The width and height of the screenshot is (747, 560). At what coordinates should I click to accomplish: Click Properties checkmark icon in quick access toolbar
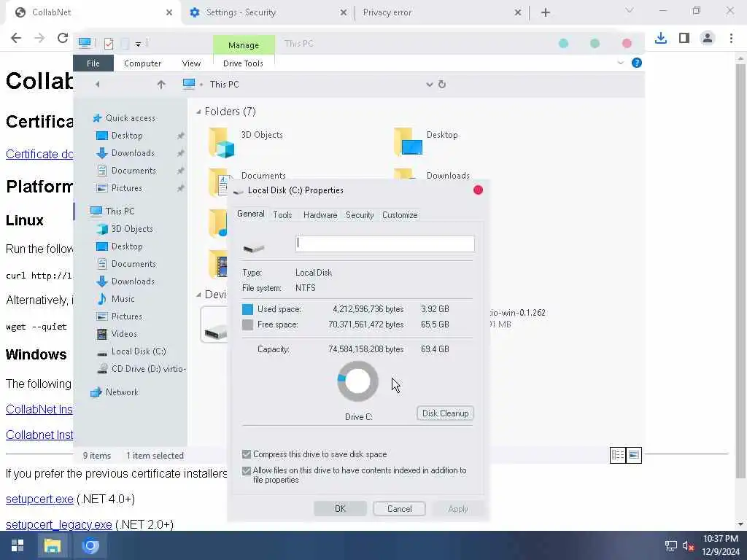109,43
